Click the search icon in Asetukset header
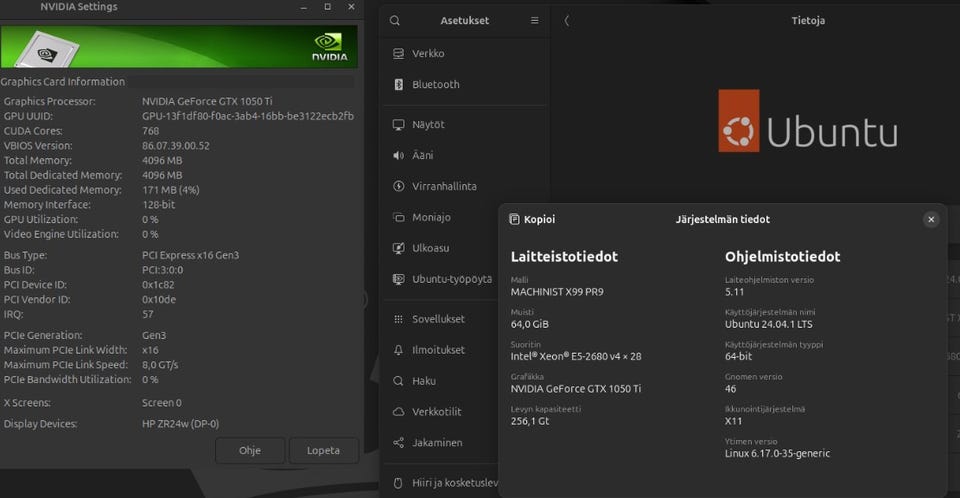This screenshot has width=960, height=498. [395, 20]
